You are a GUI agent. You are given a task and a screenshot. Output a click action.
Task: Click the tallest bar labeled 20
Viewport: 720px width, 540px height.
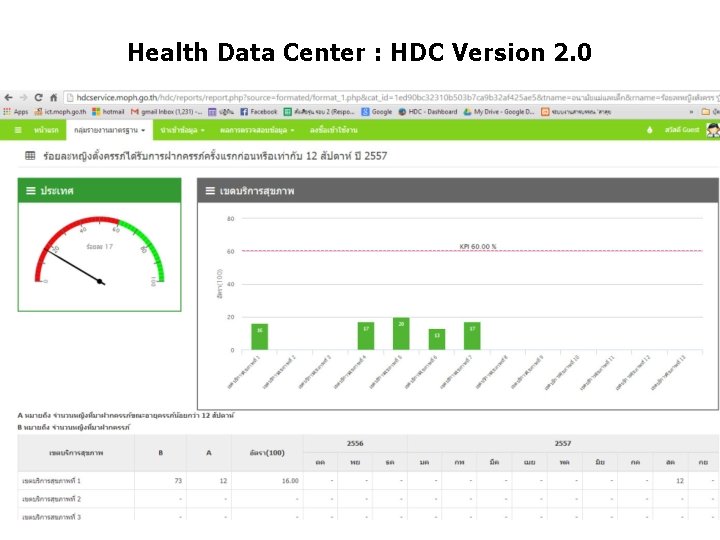tap(401, 333)
